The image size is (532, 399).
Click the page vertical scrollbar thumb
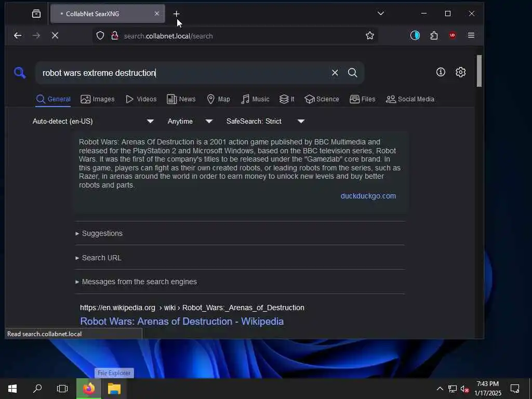pyautogui.click(x=479, y=71)
